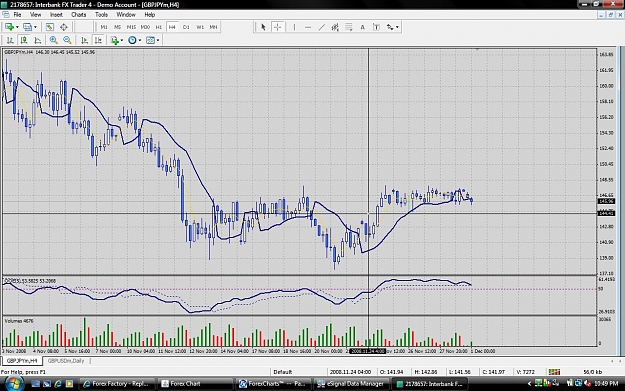Open the New Chart dropdown arrow
625x391 pixels.
[x=17, y=27]
